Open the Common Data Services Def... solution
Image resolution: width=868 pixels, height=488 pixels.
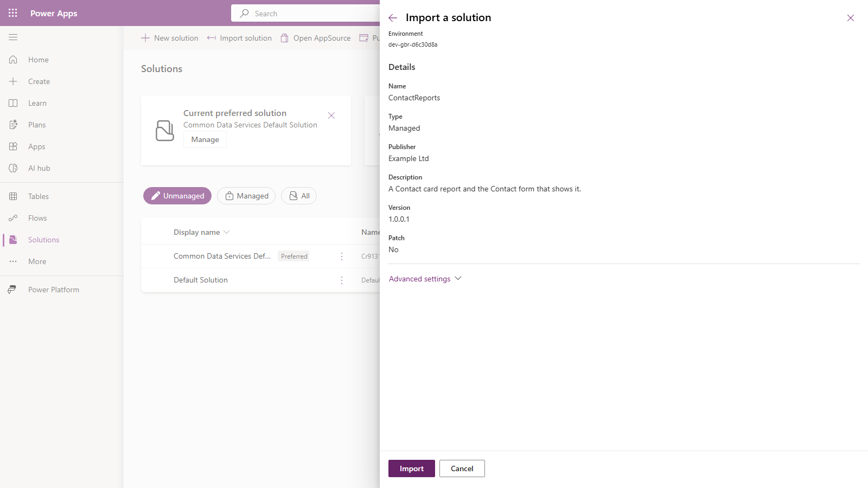click(222, 256)
